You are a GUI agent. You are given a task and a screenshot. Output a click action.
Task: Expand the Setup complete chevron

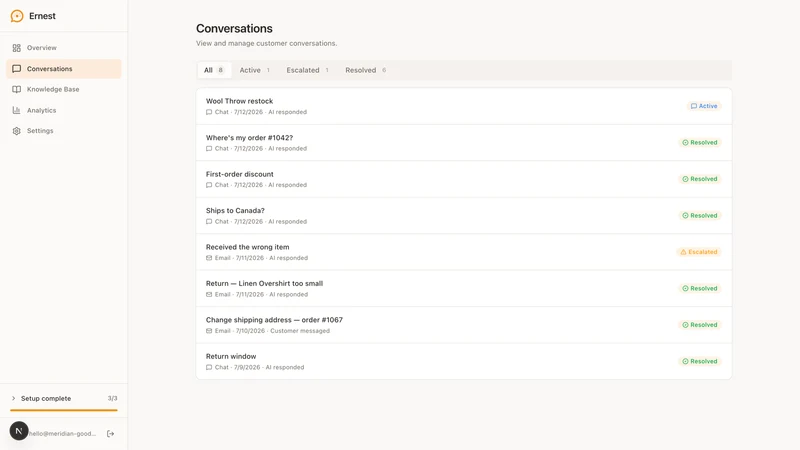click(13, 398)
